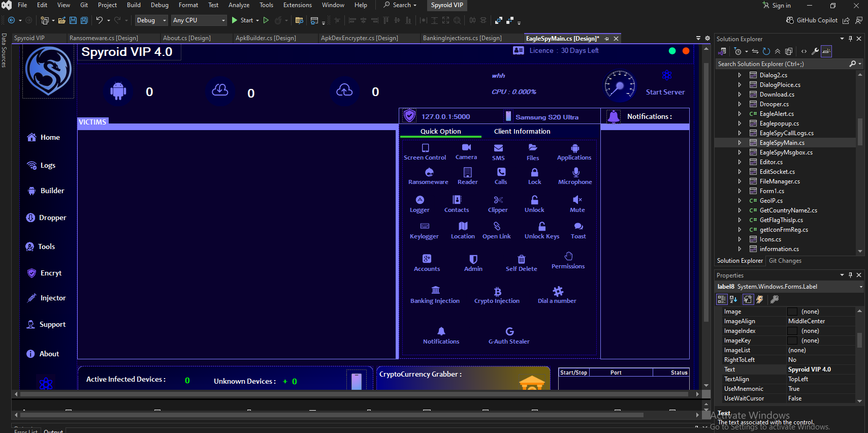The image size is (868, 433).
Task: Open the Debug configuration dropdown
Action: (151, 20)
